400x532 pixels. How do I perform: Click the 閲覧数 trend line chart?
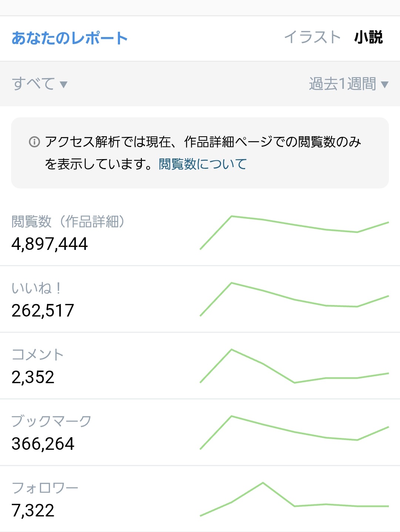294,232
